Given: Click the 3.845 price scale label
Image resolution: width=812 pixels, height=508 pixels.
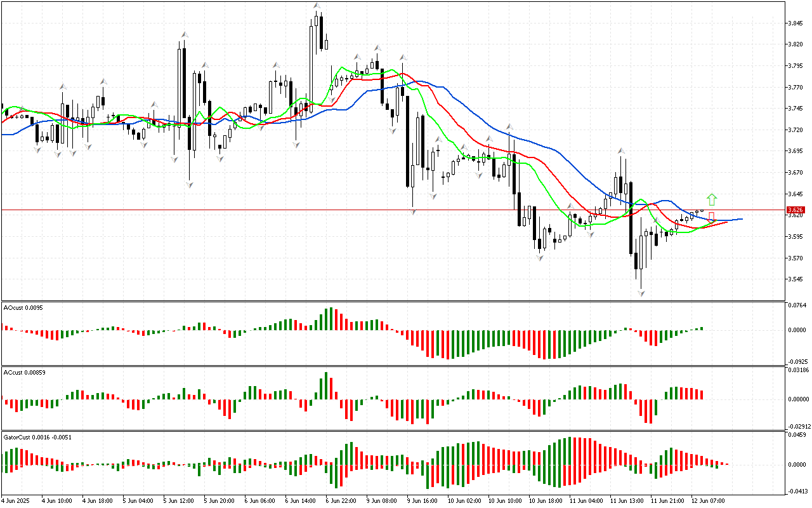Looking at the screenshot, I should pyautogui.click(x=795, y=23).
